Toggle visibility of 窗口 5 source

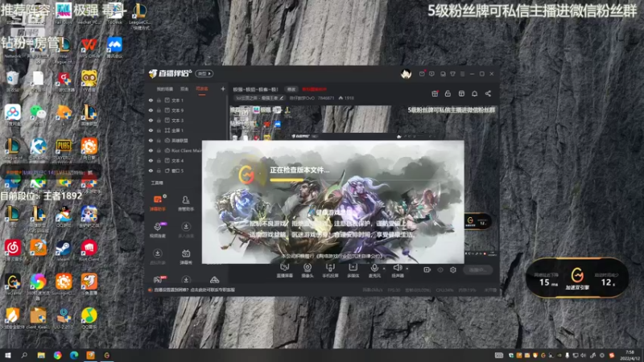(x=151, y=171)
